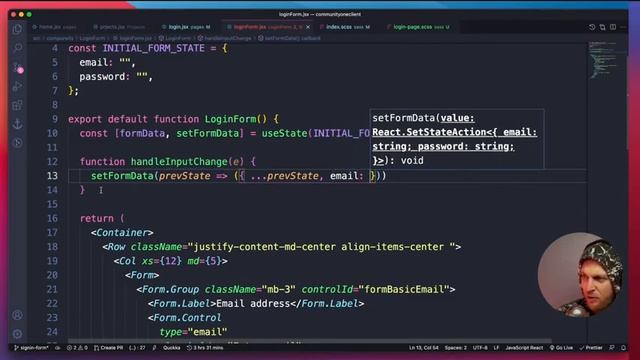The height and width of the screenshot is (360, 640).
Task: Click Create PR in status bar
Action: pos(109,348)
